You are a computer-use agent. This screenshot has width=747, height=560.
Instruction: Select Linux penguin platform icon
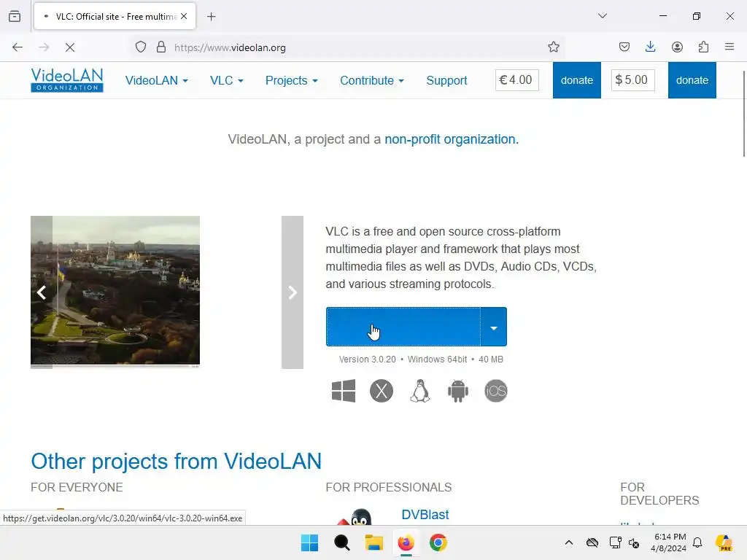pyautogui.click(x=420, y=391)
